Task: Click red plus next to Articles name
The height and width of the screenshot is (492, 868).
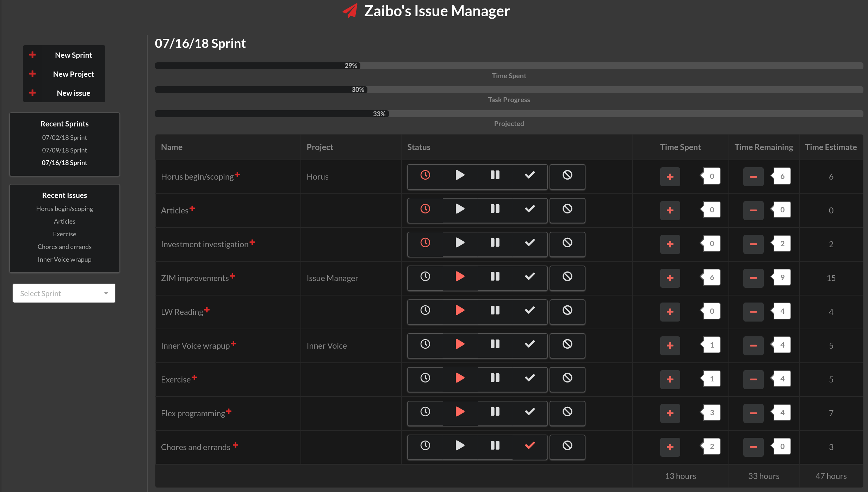Action: 192,208
